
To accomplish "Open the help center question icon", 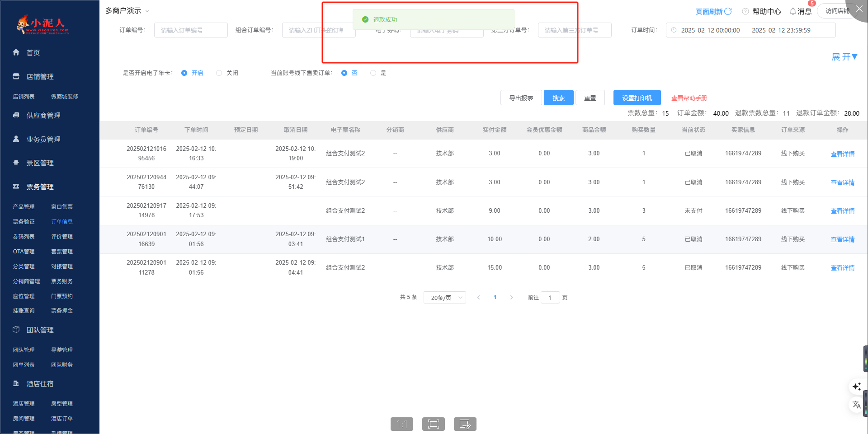I will [x=745, y=11].
